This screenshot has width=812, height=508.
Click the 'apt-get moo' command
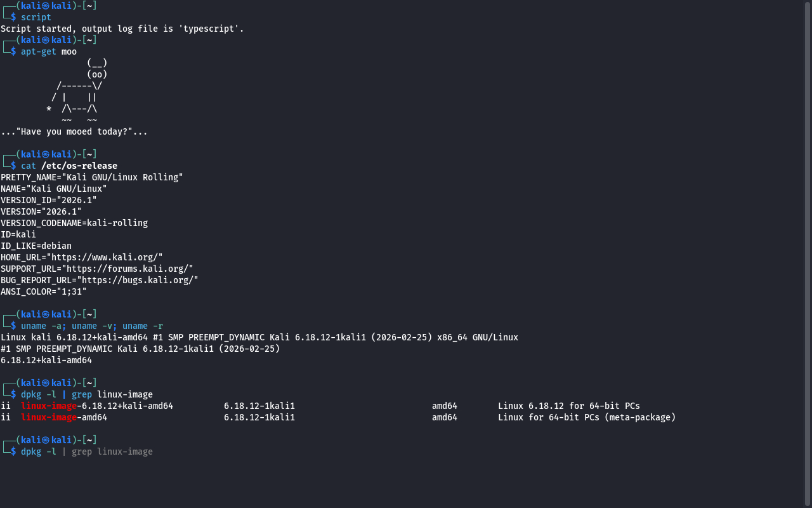(x=48, y=51)
